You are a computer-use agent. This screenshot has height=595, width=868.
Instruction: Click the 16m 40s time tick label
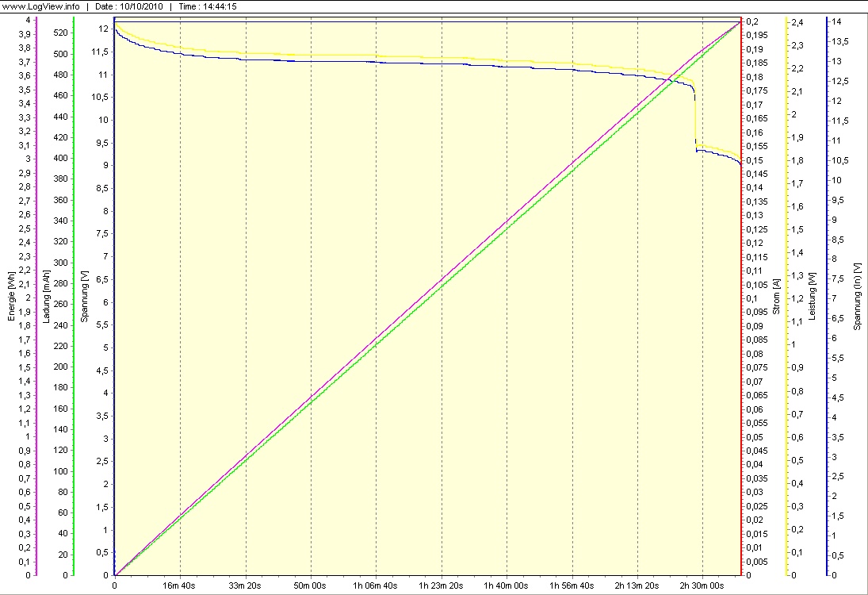point(179,585)
